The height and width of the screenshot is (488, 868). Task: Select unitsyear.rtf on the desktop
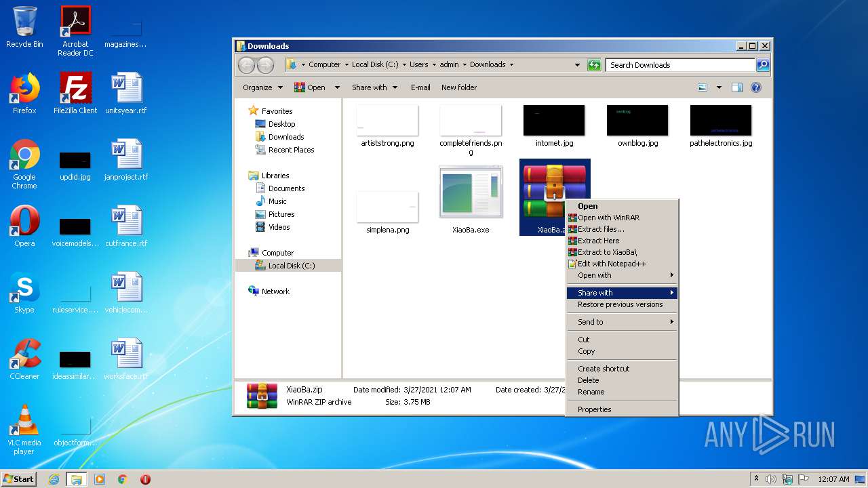pyautogui.click(x=126, y=94)
